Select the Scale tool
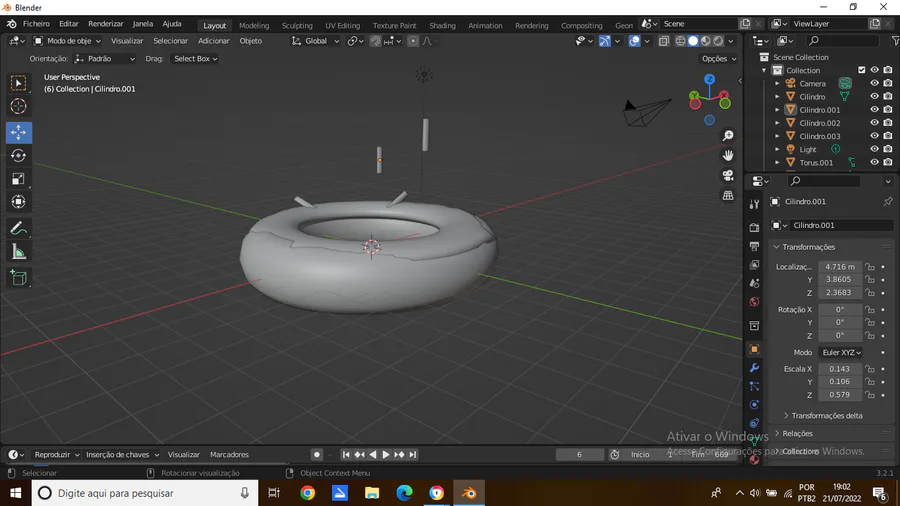This screenshot has width=900, height=506. pyautogui.click(x=18, y=179)
